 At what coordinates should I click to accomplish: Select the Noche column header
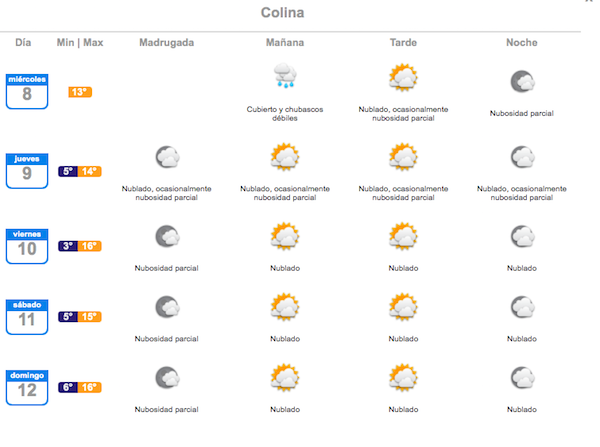(522, 42)
